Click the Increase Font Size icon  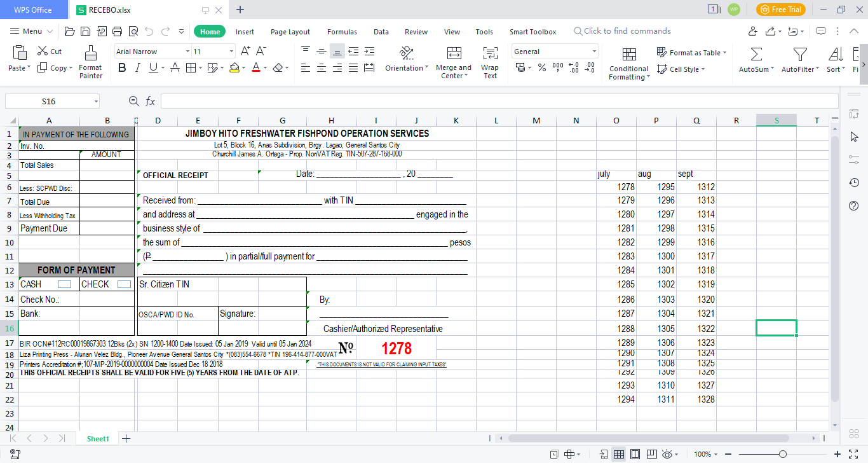click(245, 52)
